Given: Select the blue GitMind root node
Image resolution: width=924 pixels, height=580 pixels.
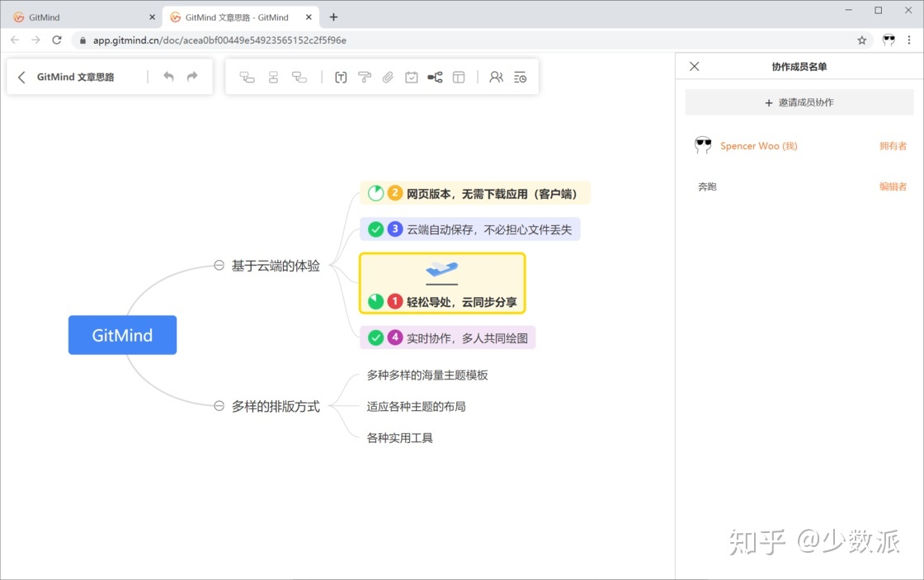Looking at the screenshot, I should tap(122, 335).
